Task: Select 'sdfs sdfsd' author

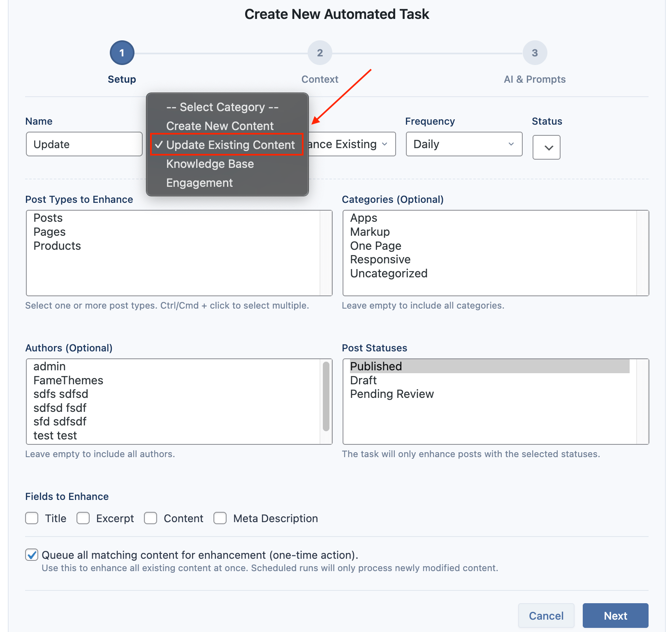Action: (x=173, y=394)
